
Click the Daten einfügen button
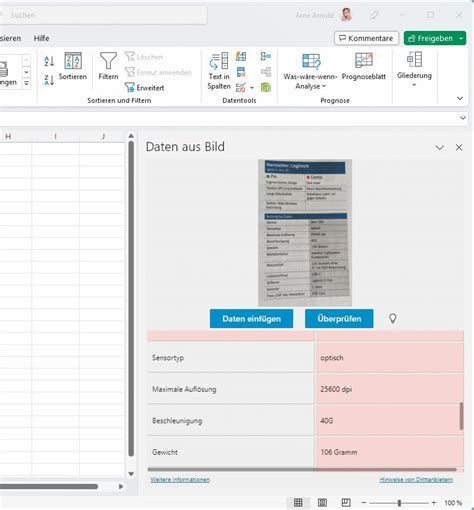[x=252, y=319]
